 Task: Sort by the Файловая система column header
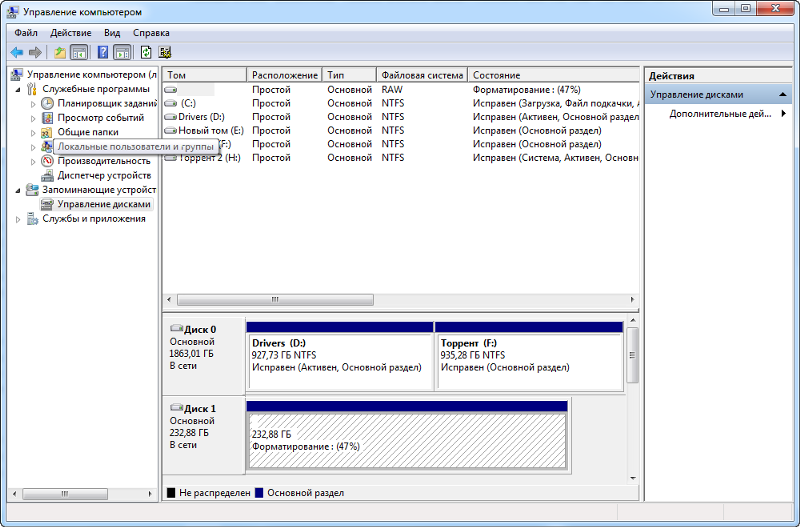point(422,75)
